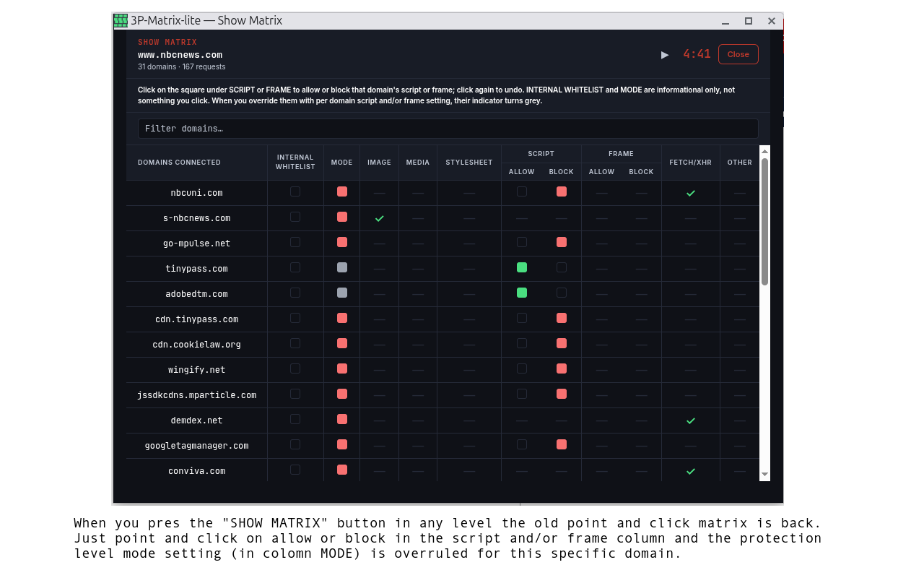This screenshot has width=924, height=578.
Task: Click the red Close button
Action: point(738,54)
